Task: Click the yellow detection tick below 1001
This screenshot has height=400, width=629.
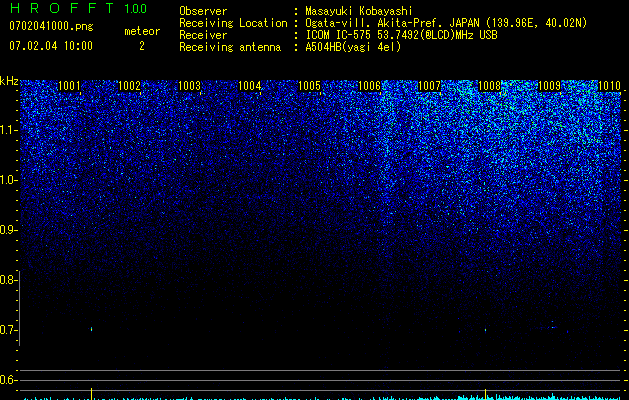Action: [91, 393]
